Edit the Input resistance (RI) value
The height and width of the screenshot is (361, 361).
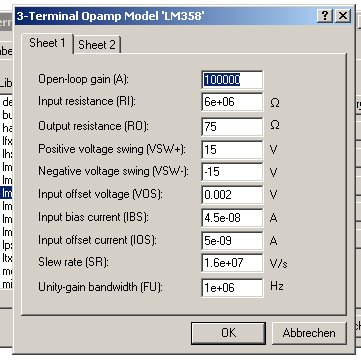point(232,102)
